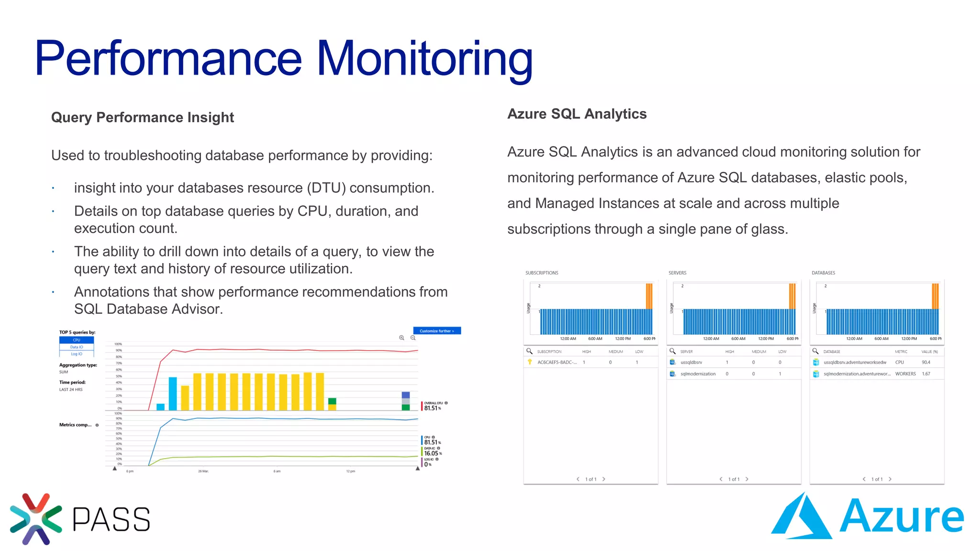The width and height of the screenshot is (980, 551).
Task: Click the stacked blue-gray-green bar at chart right
Action: tap(406, 401)
